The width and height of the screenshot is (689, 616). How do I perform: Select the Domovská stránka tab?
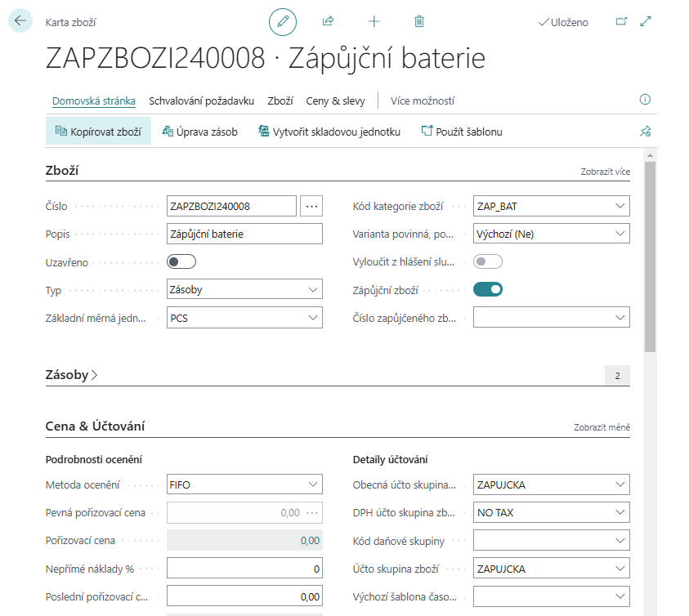point(94,100)
